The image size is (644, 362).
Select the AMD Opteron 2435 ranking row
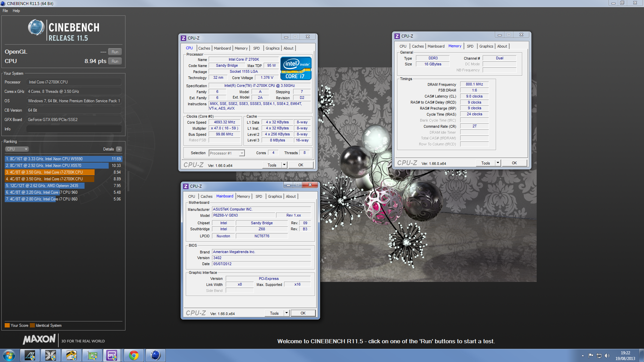point(63,186)
